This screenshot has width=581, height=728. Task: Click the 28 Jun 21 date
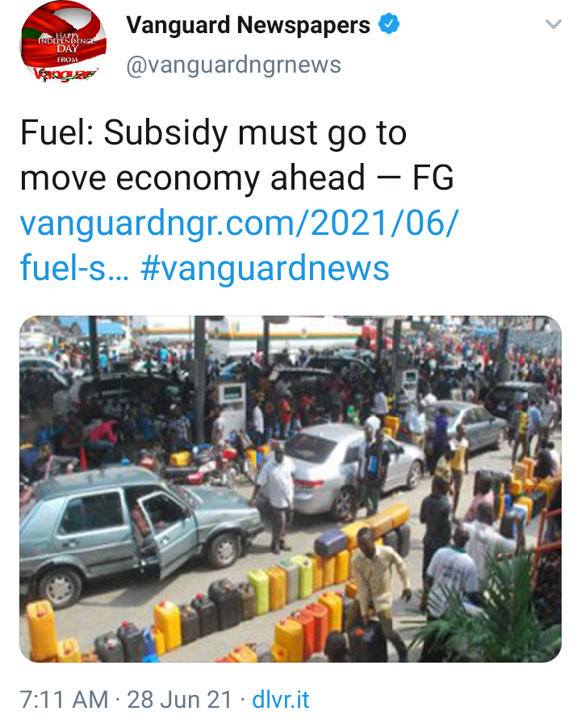[179, 699]
